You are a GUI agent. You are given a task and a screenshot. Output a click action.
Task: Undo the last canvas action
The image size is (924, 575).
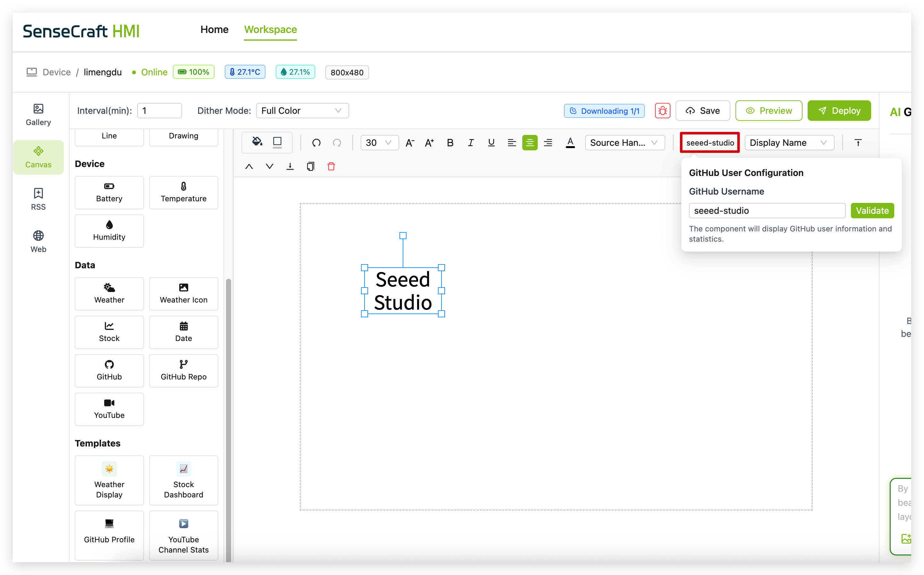click(x=316, y=143)
